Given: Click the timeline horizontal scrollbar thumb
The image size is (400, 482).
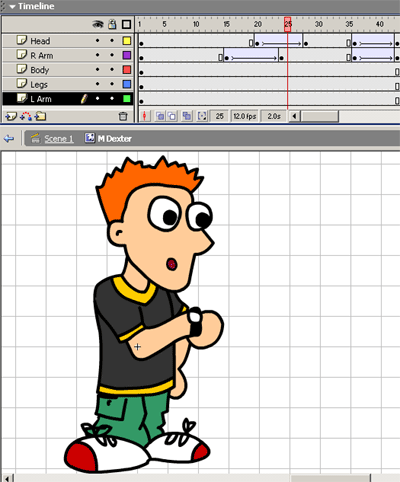Looking at the screenshot, I should (320, 116).
